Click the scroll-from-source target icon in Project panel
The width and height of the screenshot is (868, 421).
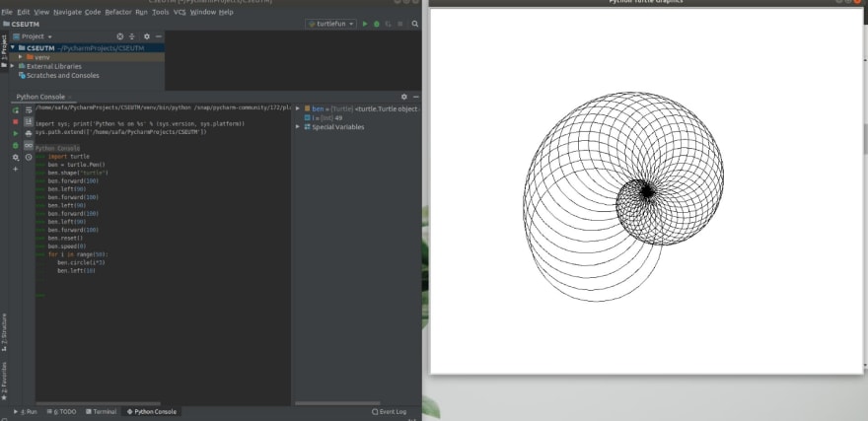[120, 36]
